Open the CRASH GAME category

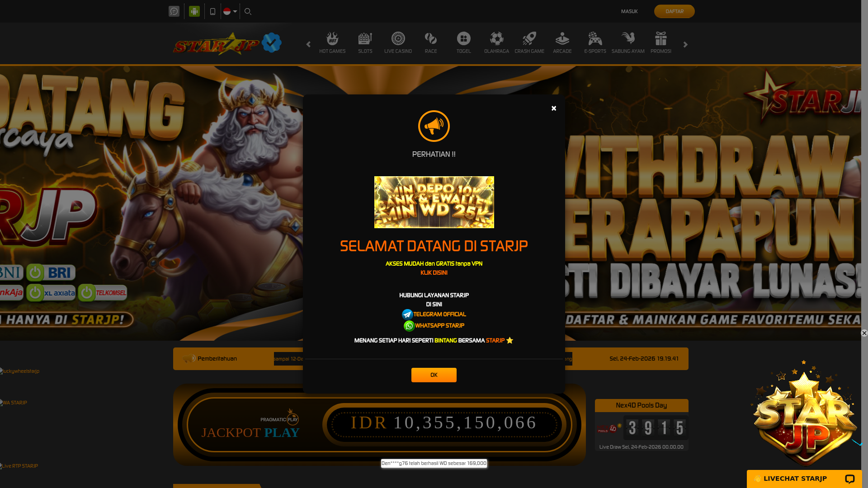click(x=529, y=43)
